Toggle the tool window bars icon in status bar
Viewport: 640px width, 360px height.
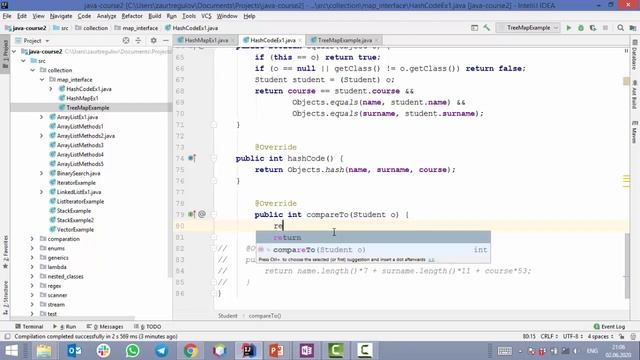[x=7, y=336]
